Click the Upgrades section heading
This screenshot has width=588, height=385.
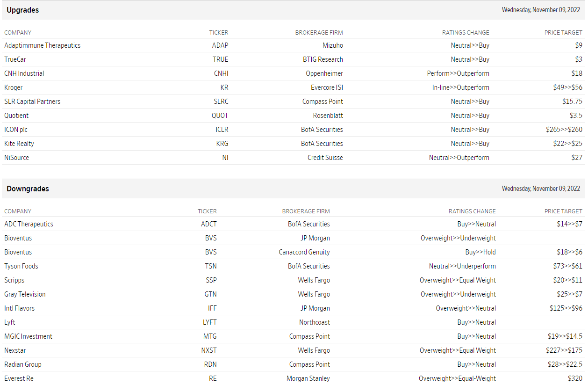(22, 10)
